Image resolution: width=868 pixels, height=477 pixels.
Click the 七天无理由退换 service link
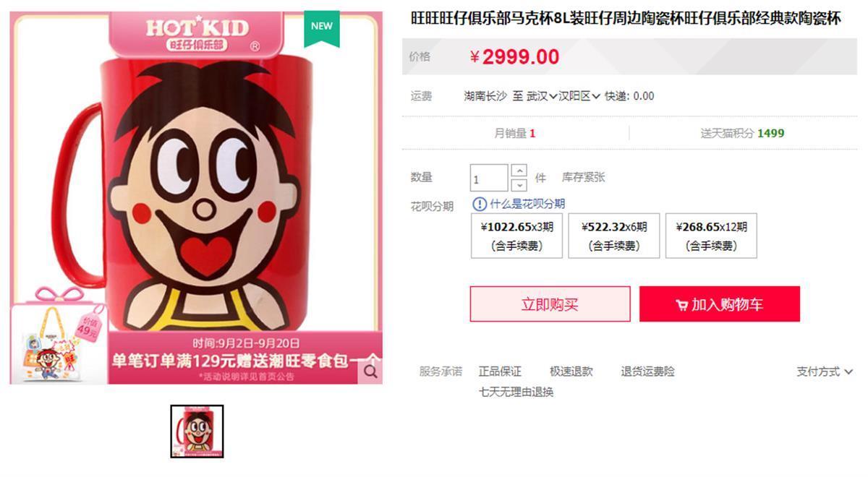[x=516, y=392]
